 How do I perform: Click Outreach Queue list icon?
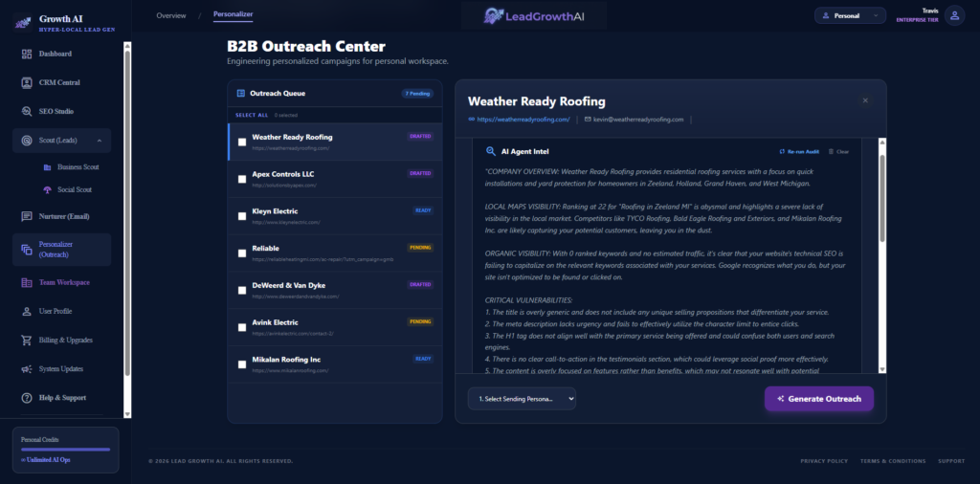[x=240, y=94]
